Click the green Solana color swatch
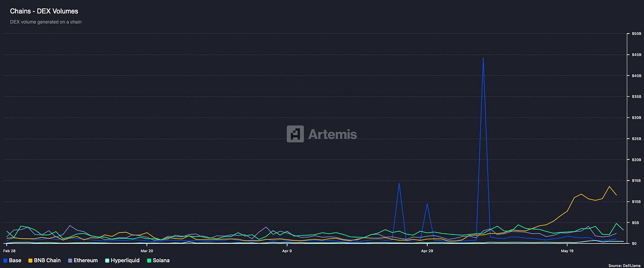 [x=149, y=260]
